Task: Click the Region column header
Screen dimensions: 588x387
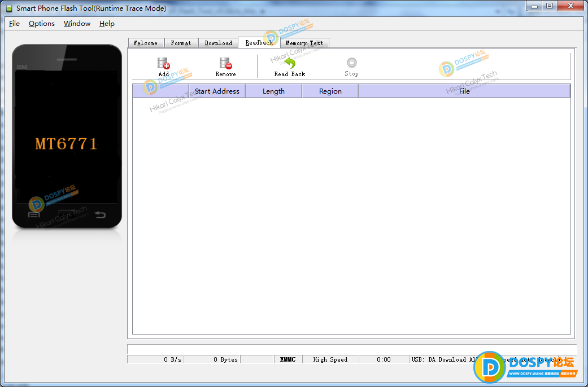Action: tap(330, 91)
